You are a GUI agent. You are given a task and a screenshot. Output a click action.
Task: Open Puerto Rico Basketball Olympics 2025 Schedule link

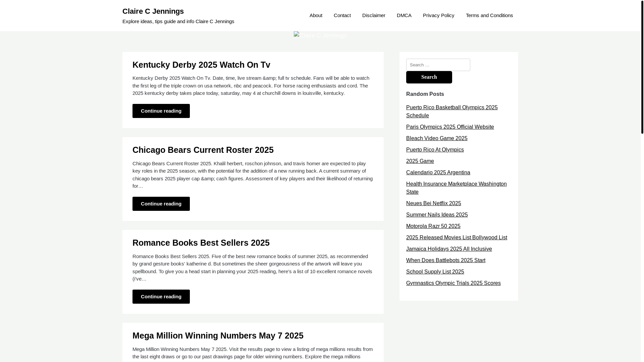452,111
